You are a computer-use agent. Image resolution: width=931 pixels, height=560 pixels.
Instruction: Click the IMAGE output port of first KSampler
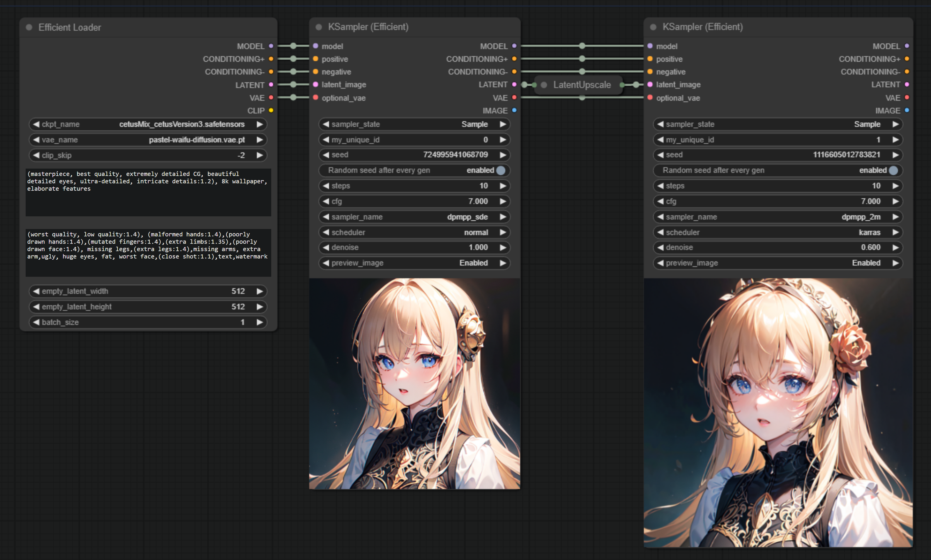[x=514, y=111]
